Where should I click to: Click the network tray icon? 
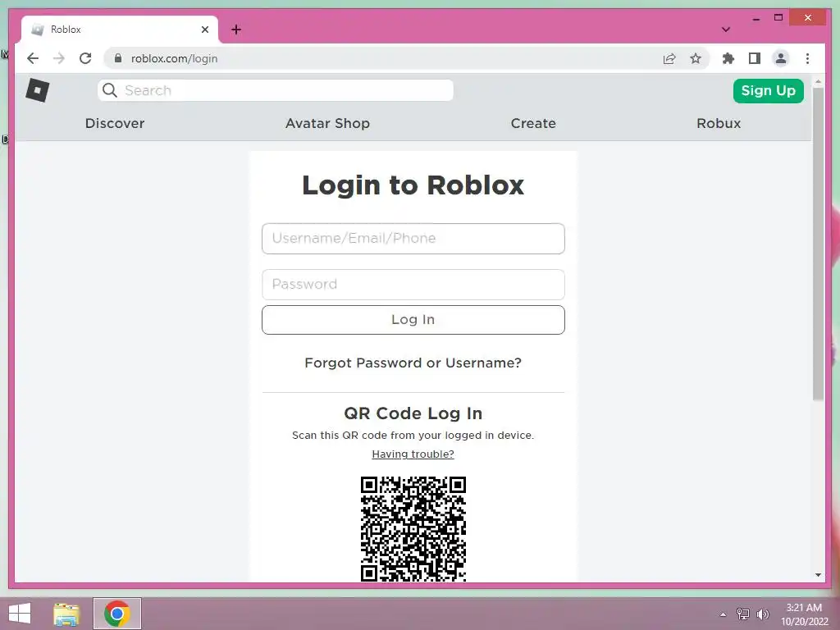tap(743, 614)
